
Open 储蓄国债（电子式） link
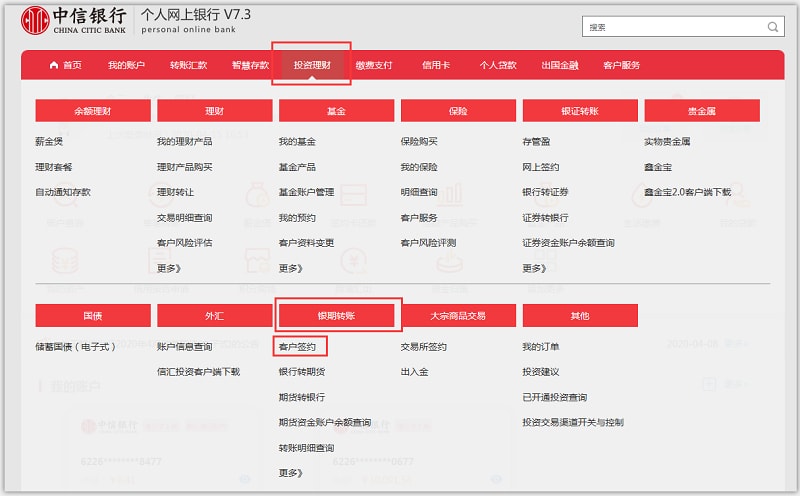pos(77,347)
